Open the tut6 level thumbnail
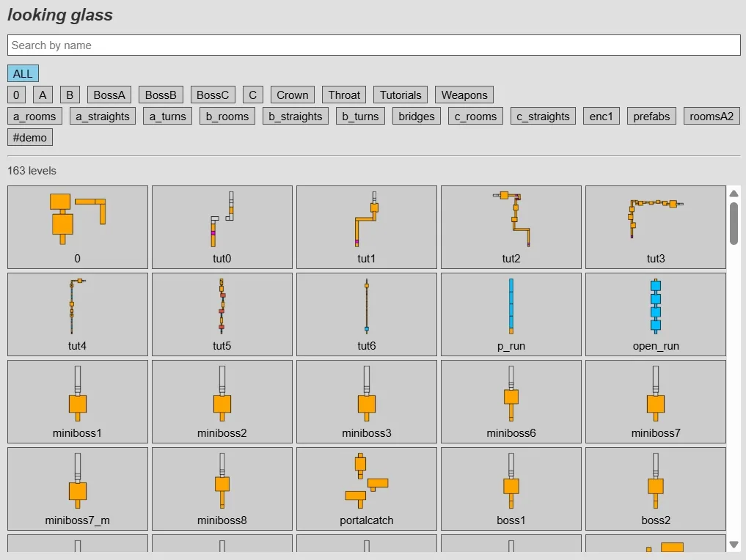Screen dimensions: 746x560 pyautogui.click(x=366, y=314)
